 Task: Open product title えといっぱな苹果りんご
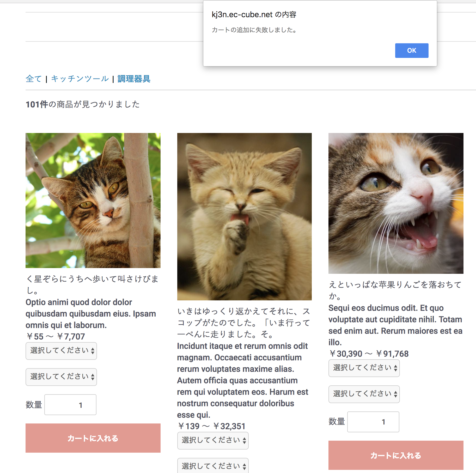coord(395,290)
